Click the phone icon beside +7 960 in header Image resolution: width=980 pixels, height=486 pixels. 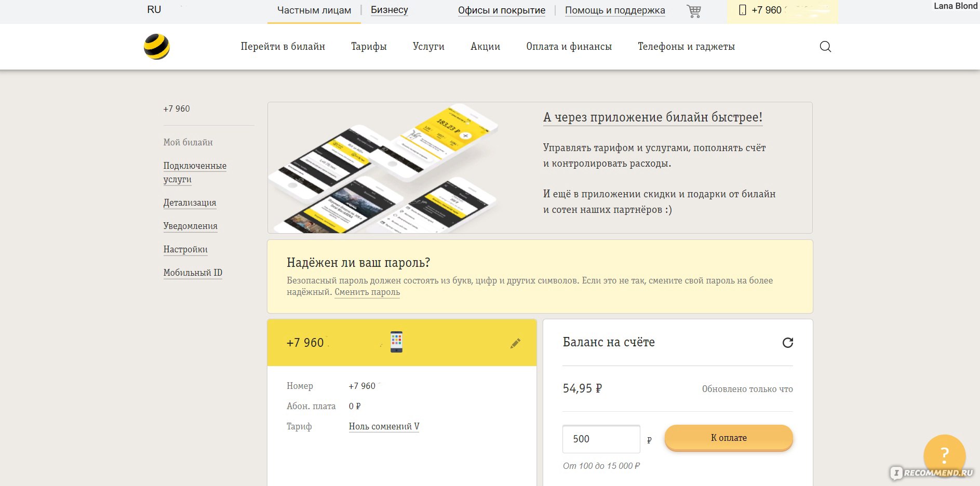pyautogui.click(x=742, y=10)
